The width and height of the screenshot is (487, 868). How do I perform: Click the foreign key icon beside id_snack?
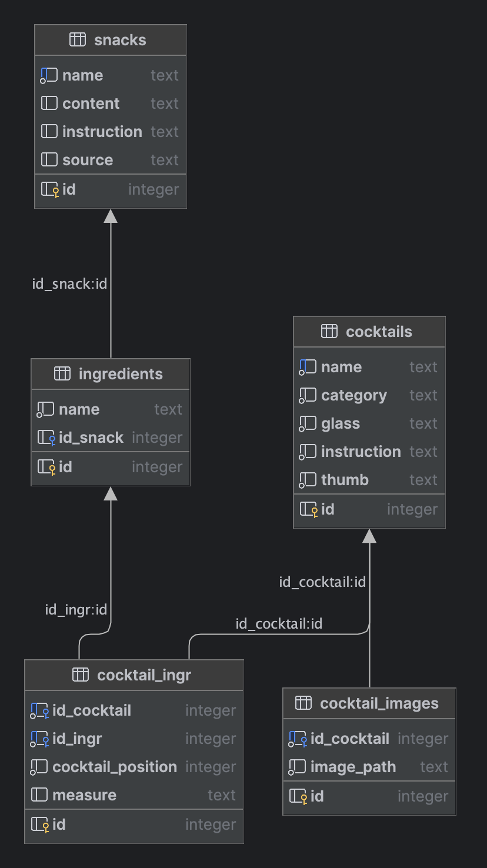pos(46,438)
